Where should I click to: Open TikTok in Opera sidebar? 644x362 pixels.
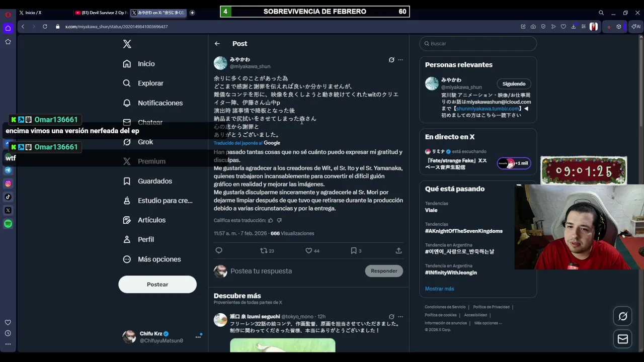coord(8,197)
